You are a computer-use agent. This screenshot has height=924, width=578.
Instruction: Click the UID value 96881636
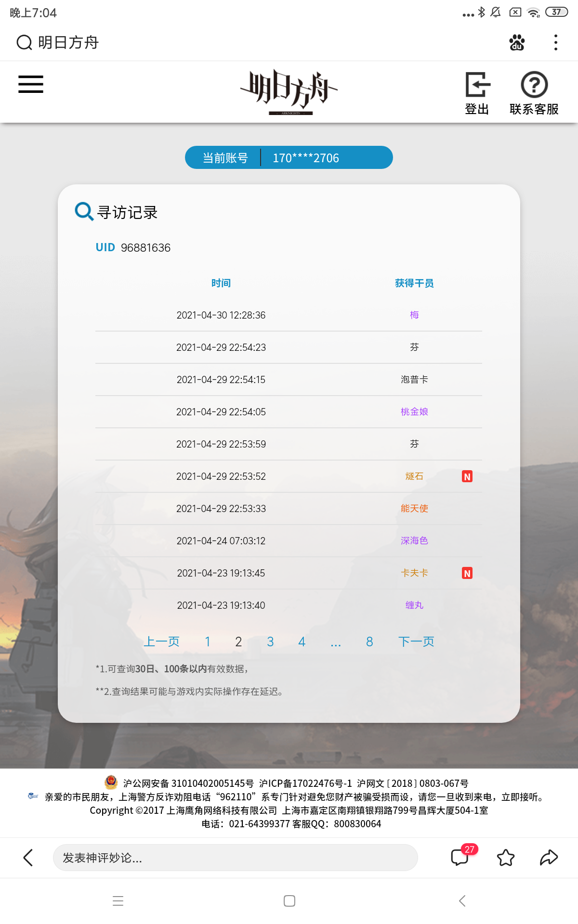click(x=145, y=247)
